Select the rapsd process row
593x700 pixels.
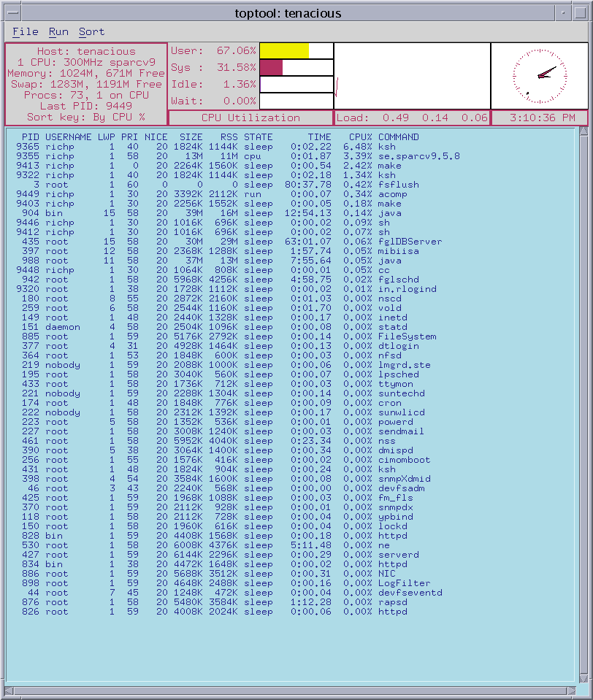click(x=215, y=602)
